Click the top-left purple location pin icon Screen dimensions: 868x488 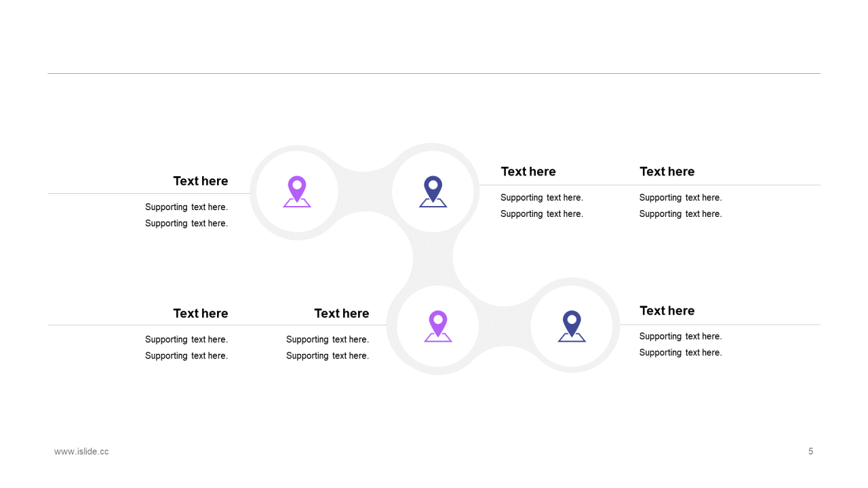(x=297, y=192)
